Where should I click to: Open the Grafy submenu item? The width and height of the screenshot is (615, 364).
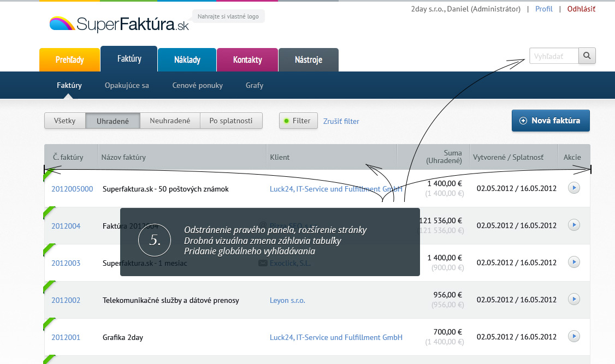point(254,85)
